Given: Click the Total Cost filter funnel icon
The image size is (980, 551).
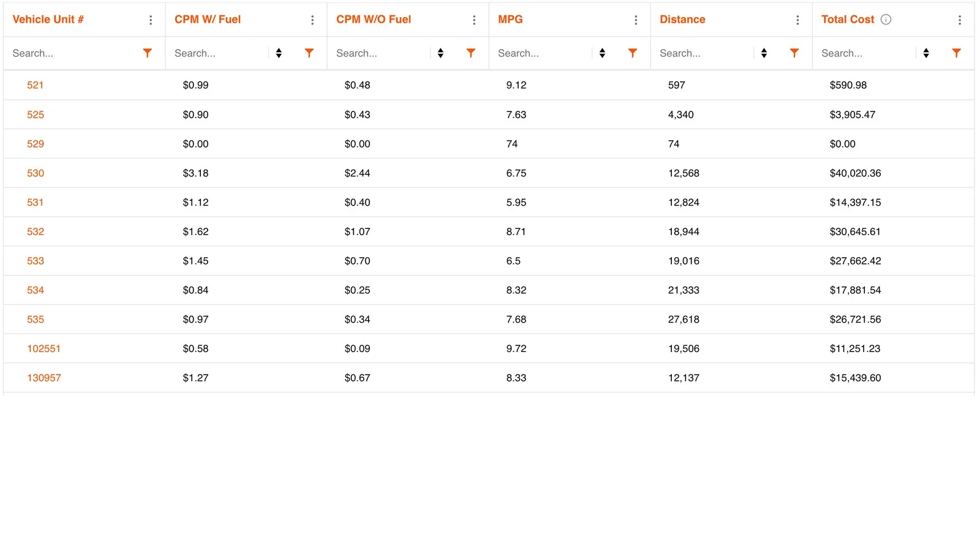Looking at the screenshot, I should pos(957,53).
